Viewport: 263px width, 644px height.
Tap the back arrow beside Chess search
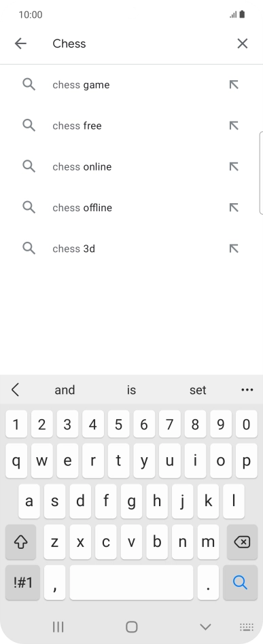point(20,43)
